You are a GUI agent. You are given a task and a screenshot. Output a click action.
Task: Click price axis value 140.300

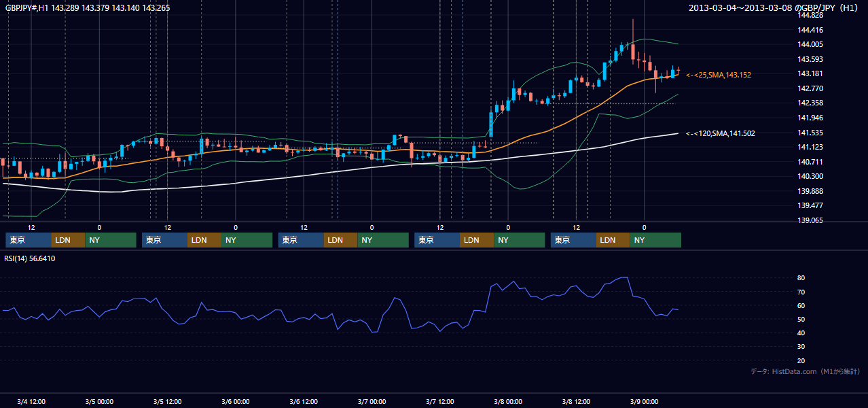(811, 176)
